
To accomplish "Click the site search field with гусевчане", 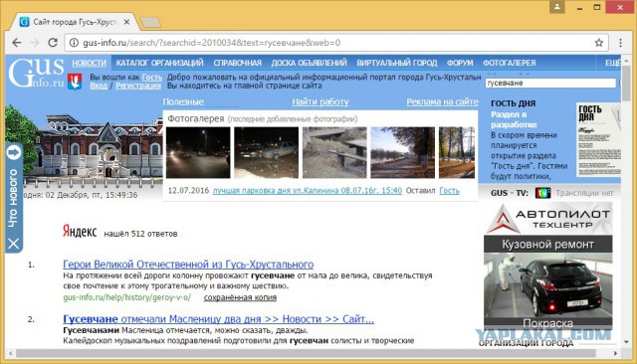I will click(x=550, y=84).
